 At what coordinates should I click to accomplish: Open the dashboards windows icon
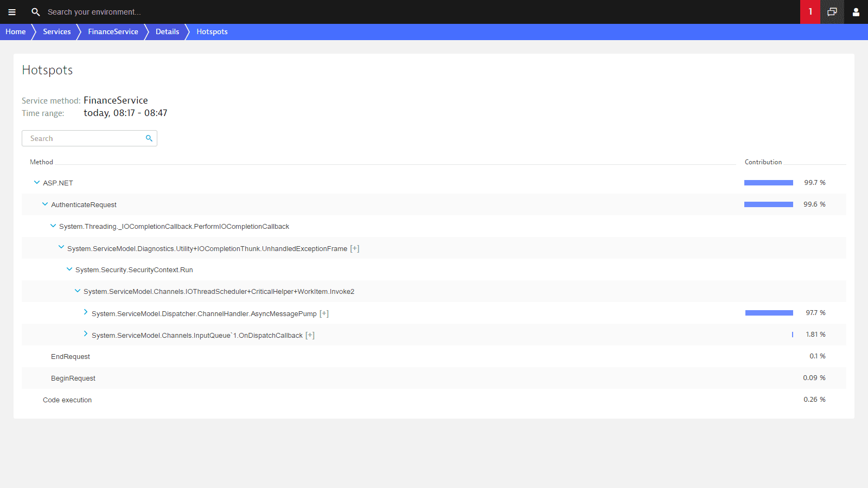(832, 12)
